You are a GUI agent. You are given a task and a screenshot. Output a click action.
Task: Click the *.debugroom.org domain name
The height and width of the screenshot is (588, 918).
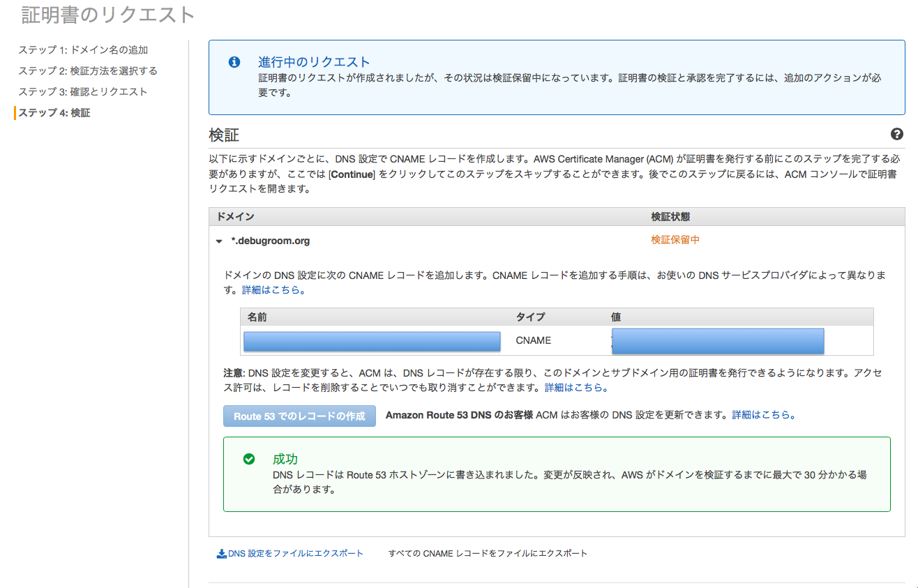(271, 241)
